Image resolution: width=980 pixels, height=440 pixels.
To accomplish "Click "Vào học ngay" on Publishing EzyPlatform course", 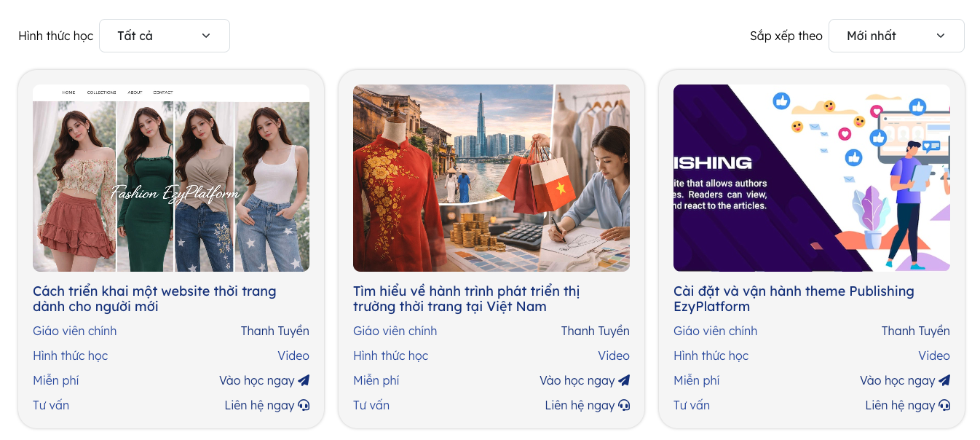I will [897, 380].
